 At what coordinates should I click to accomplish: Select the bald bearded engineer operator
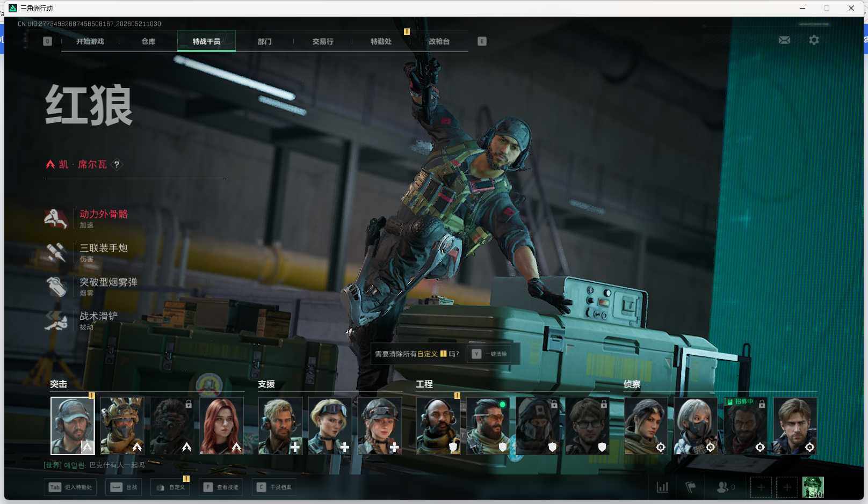point(438,426)
